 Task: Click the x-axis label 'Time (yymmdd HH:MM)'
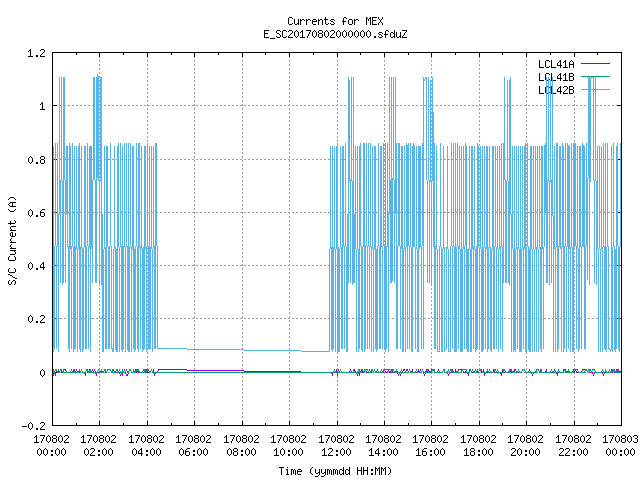click(x=335, y=471)
